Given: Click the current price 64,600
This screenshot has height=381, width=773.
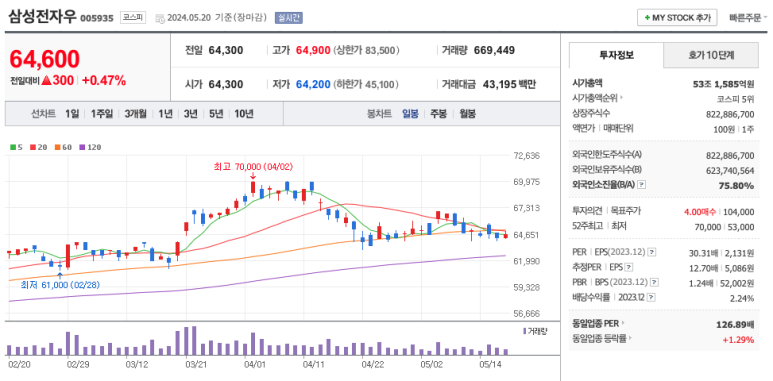Looking at the screenshot, I should pos(44,59).
